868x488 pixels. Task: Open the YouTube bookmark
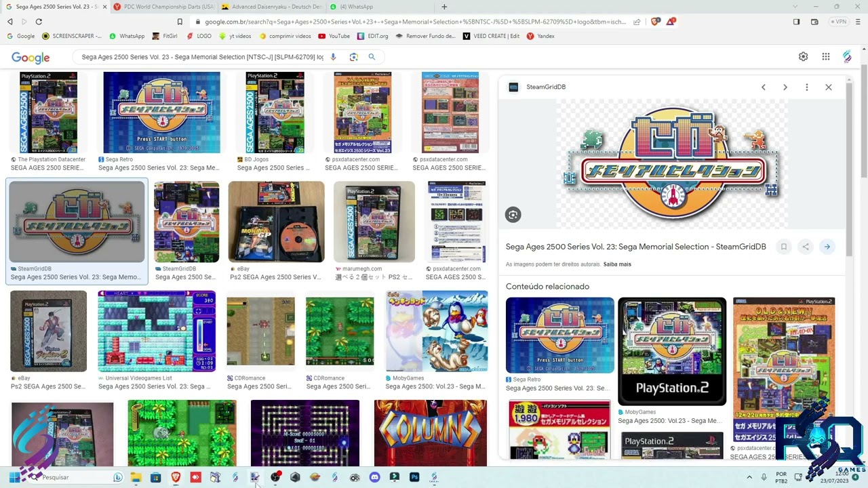point(334,36)
